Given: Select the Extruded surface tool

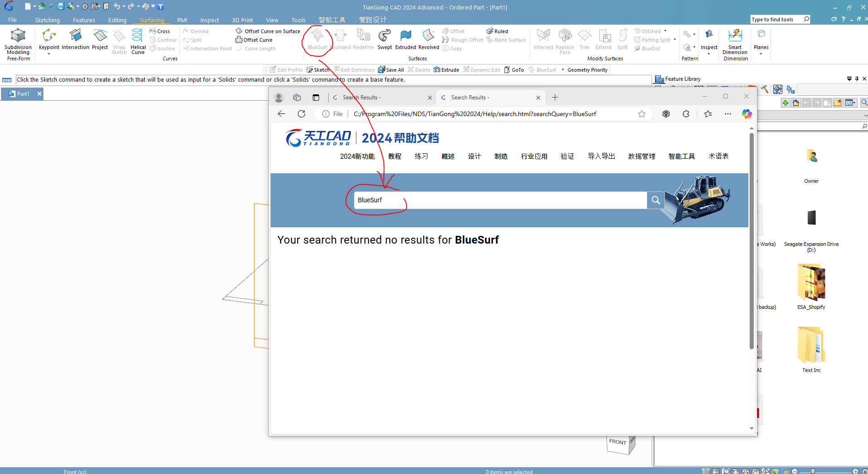Looking at the screenshot, I should coord(406,39).
